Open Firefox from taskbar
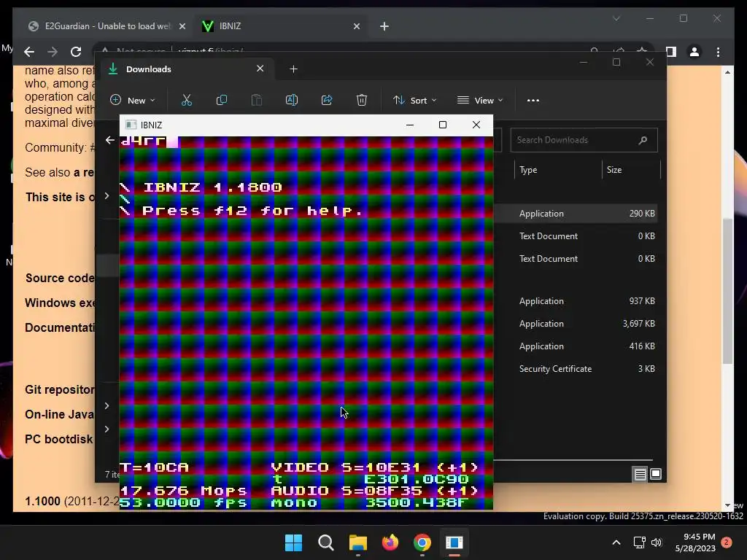The width and height of the screenshot is (747, 560). tap(390, 542)
